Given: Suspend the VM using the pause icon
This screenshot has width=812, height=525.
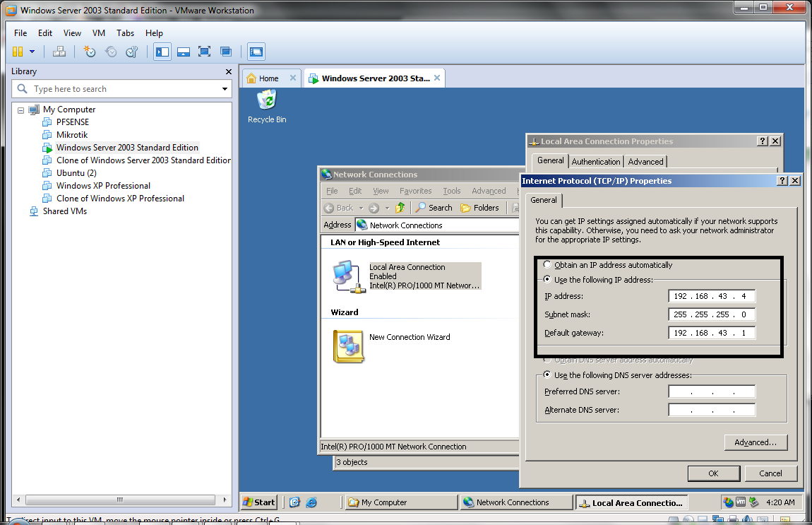Looking at the screenshot, I should click(18, 51).
